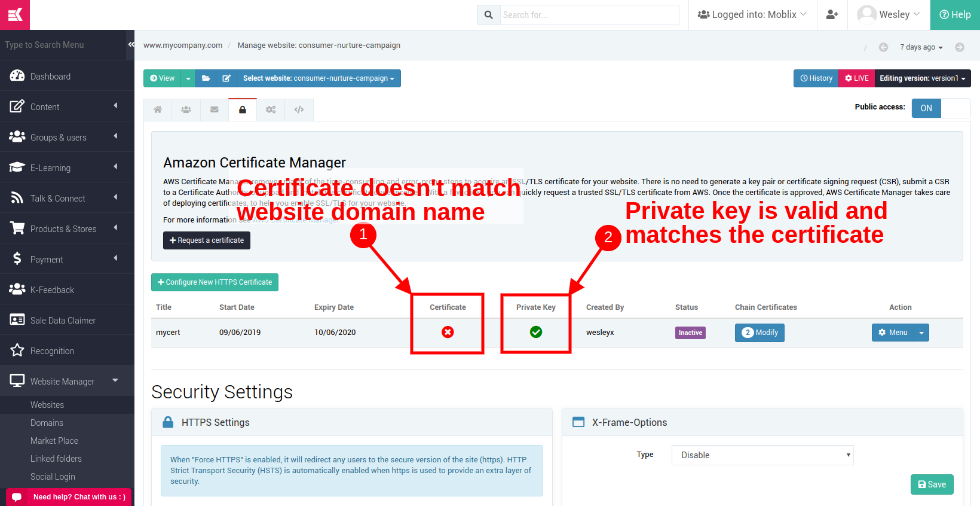Open the version History
This screenshot has height=506, width=980.
816,78
